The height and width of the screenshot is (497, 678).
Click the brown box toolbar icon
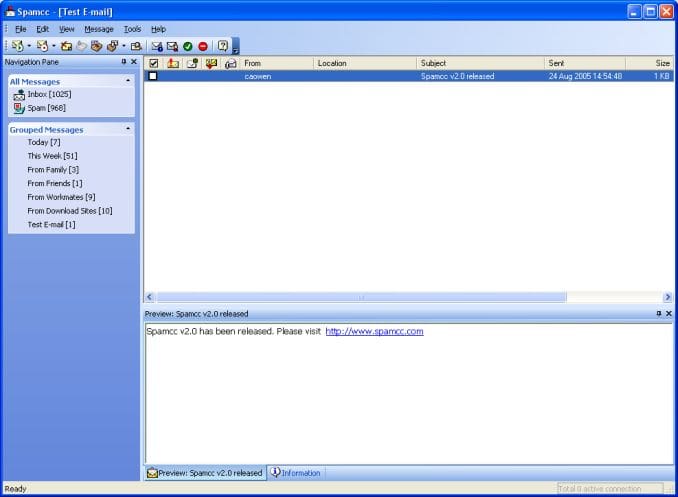coord(96,46)
